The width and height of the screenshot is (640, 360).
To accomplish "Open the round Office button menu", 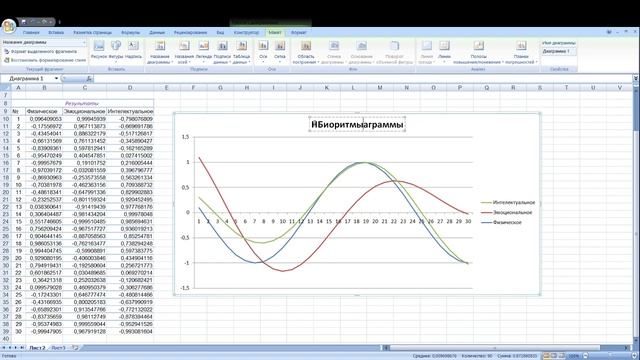I will point(9,26).
